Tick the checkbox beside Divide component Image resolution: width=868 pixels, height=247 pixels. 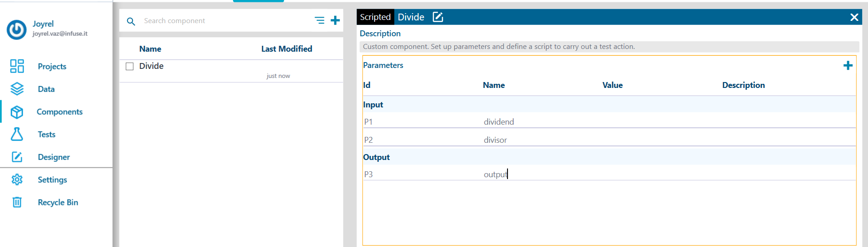coord(130,66)
